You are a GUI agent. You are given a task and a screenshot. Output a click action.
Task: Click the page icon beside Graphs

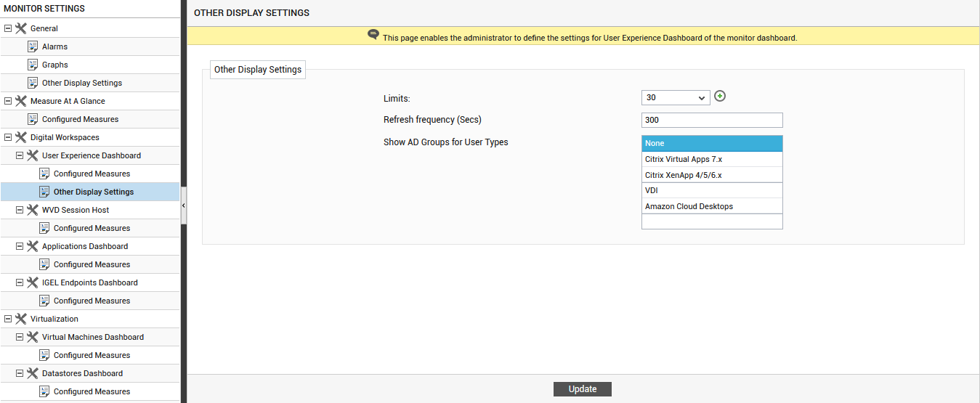point(33,65)
